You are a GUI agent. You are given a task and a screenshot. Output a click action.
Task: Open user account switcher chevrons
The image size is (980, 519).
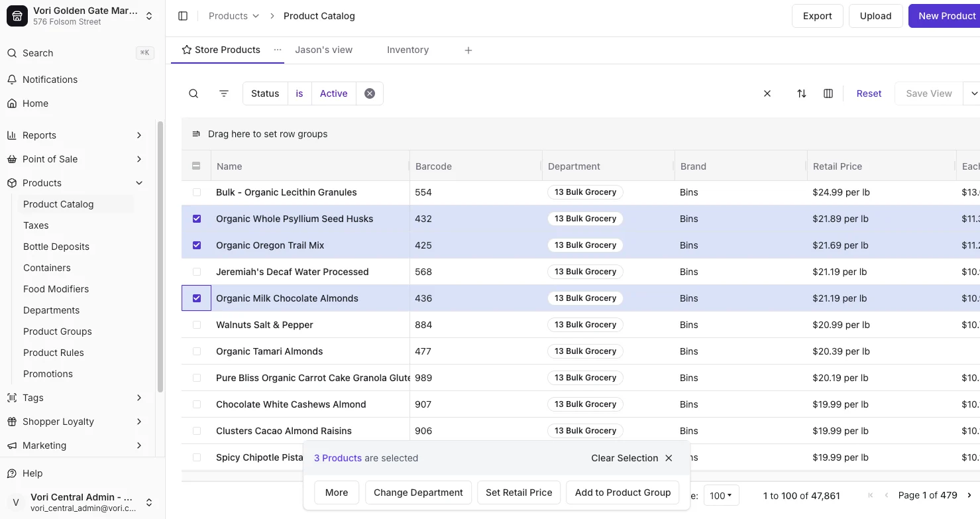[x=149, y=502]
